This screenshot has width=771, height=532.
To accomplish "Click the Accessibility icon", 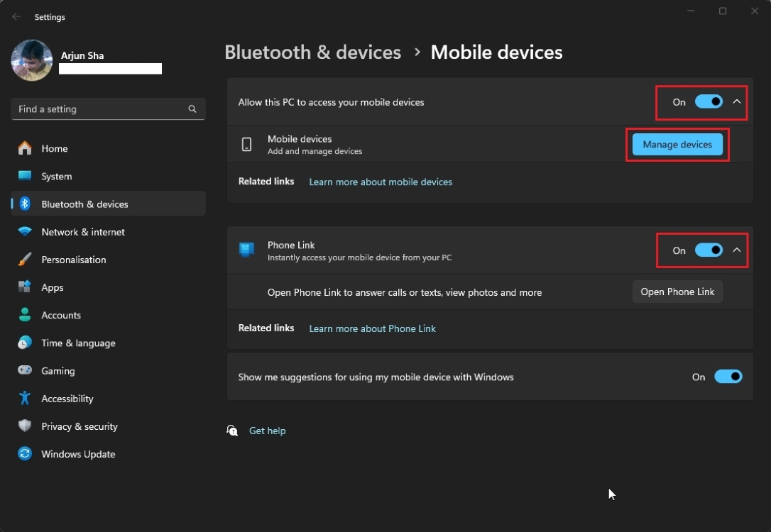I will pyautogui.click(x=25, y=399).
